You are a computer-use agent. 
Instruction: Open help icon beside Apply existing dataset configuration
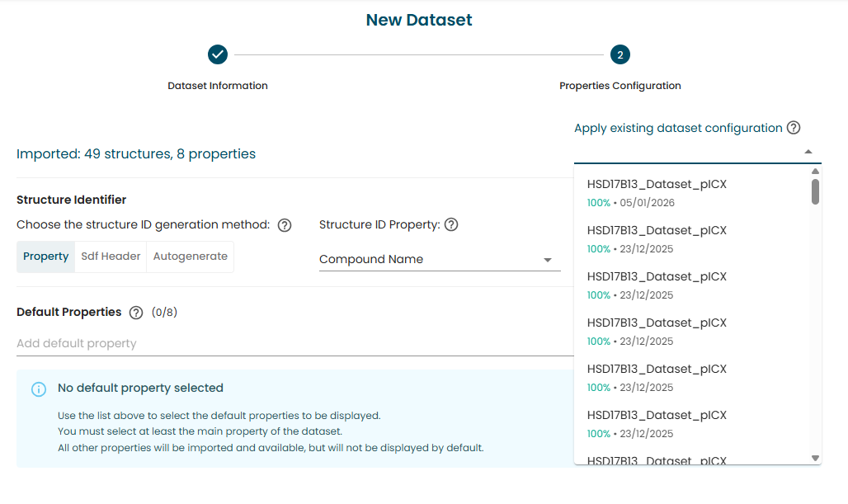[x=794, y=128]
